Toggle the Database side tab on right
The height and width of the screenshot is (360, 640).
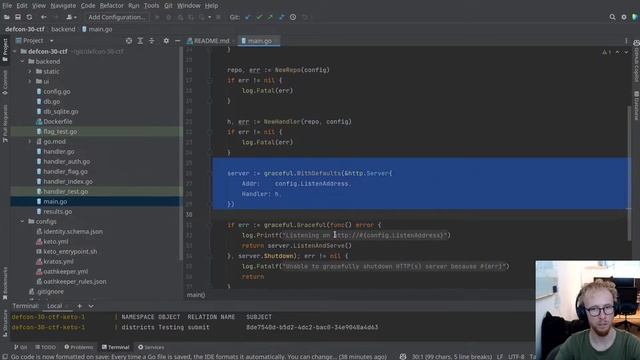636,105
